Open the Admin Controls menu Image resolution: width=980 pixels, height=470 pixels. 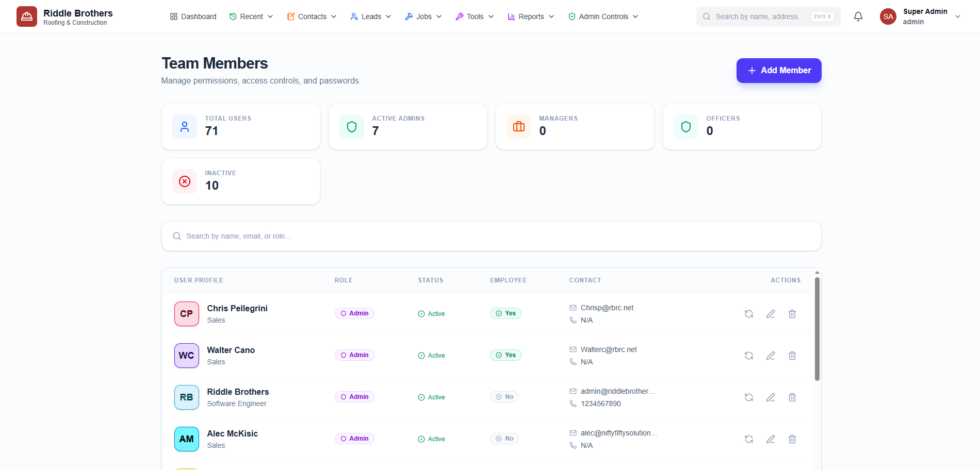[x=602, y=16]
